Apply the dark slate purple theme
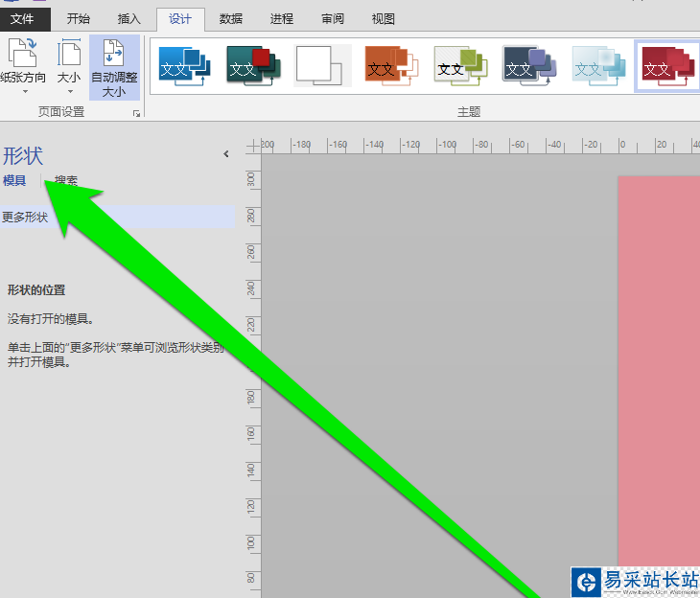This screenshot has width=700, height=598. pyautogui.click(x=529, y=66)
